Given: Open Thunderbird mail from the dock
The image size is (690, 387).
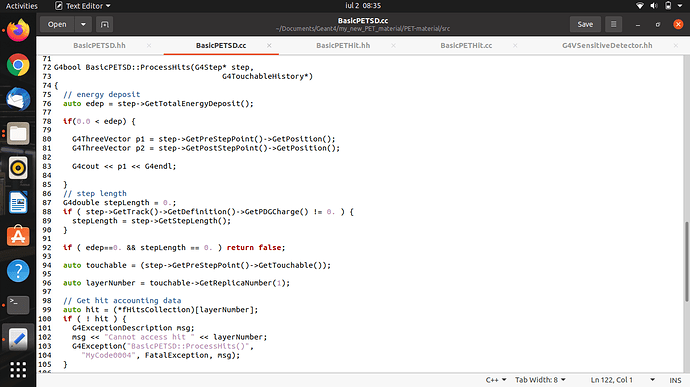Looking at the screenshot, I should [x=18, y=99].
